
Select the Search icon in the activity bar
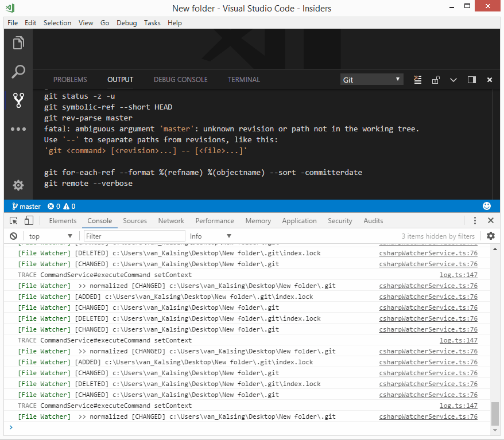pos(18,71)
